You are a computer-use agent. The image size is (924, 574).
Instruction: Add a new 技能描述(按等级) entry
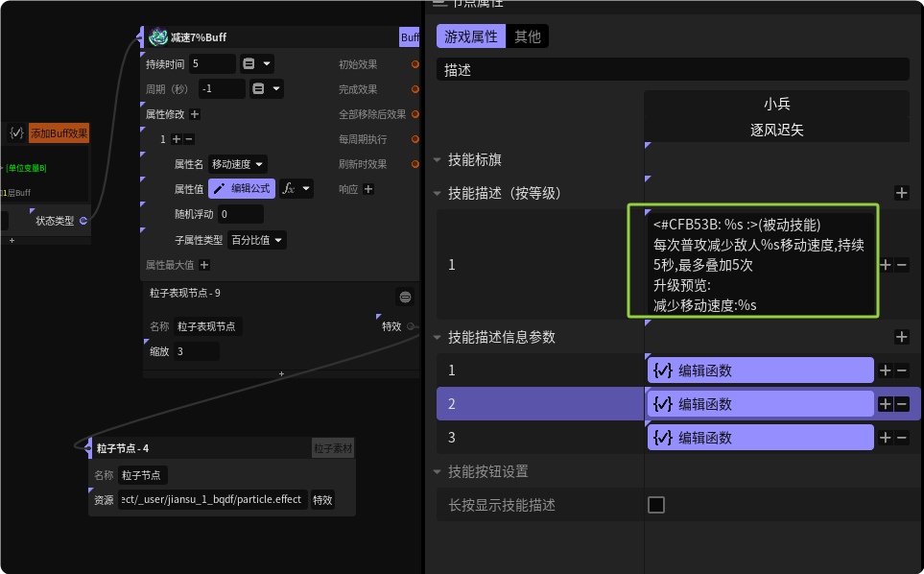pyautogui.click(x=901, y=193)
